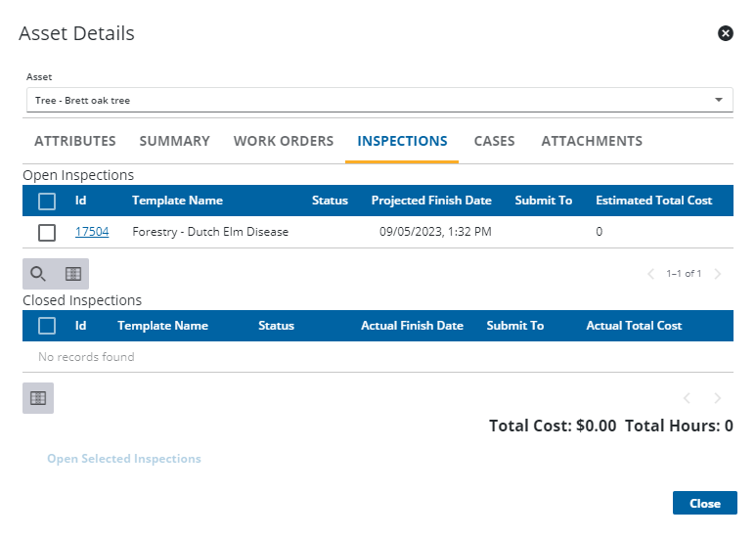Viewport: 756px width, 539px height.
Task: Go to next page of Open Inspections
Action: [718, 274]
